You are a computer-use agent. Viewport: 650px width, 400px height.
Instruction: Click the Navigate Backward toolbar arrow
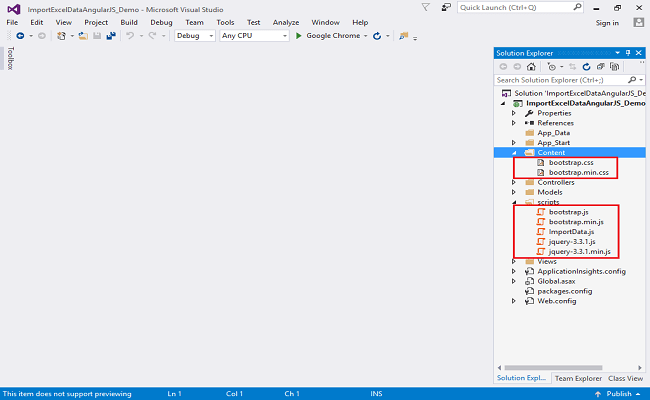click(20, 36)
